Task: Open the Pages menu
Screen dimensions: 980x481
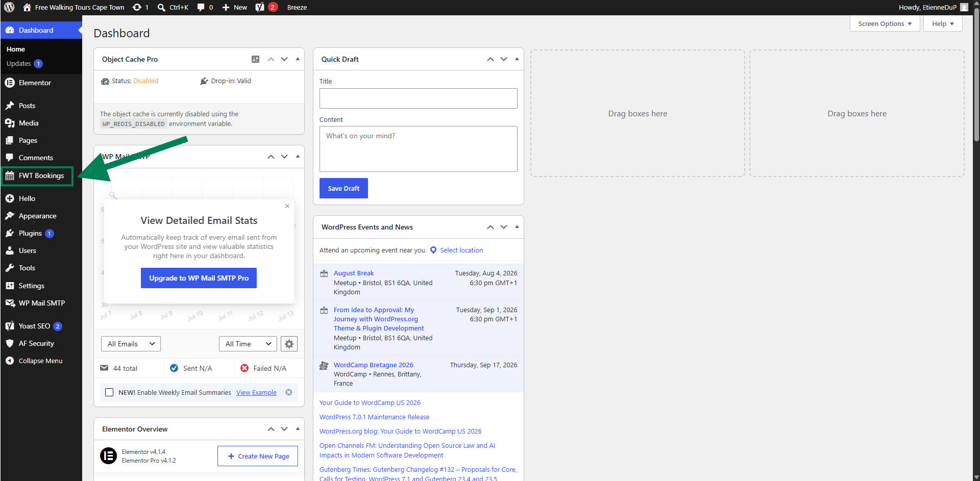Action: (41, 140)
